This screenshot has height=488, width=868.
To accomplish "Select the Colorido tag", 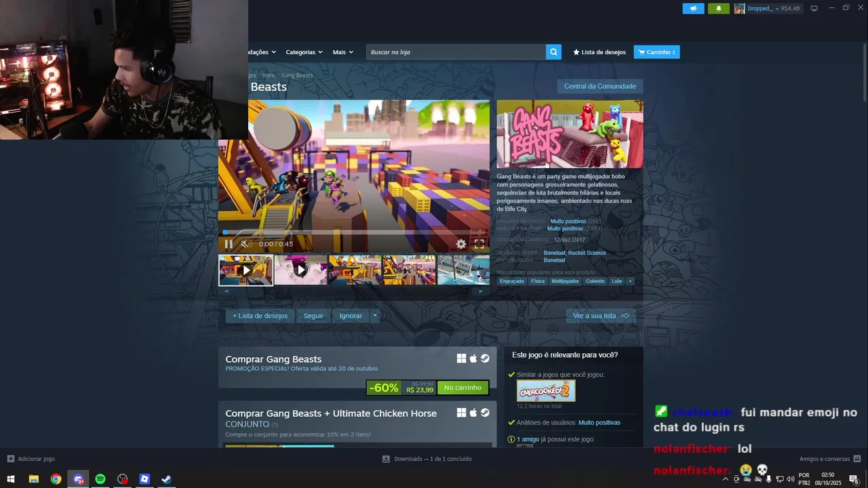I will (x=595, y=281).
